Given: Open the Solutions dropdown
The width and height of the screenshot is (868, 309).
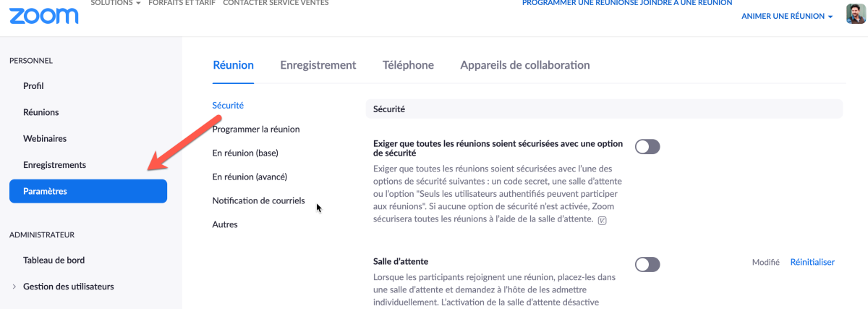Looking at the screenshot, I should tap(116, 3).
